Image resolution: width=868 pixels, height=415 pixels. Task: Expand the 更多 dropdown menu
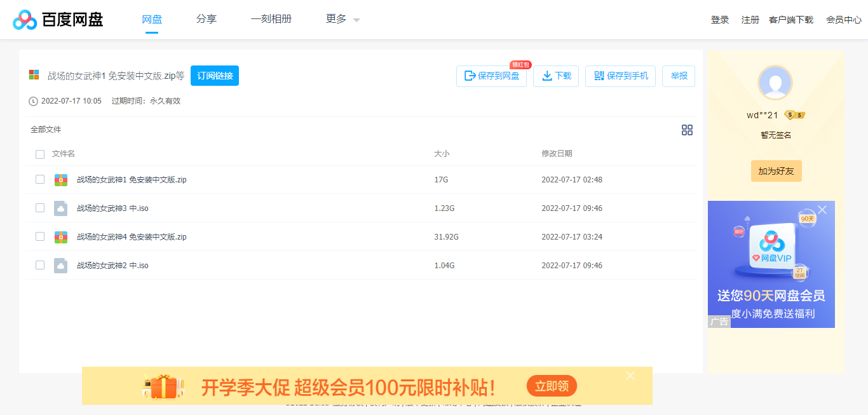pos(341,19)
